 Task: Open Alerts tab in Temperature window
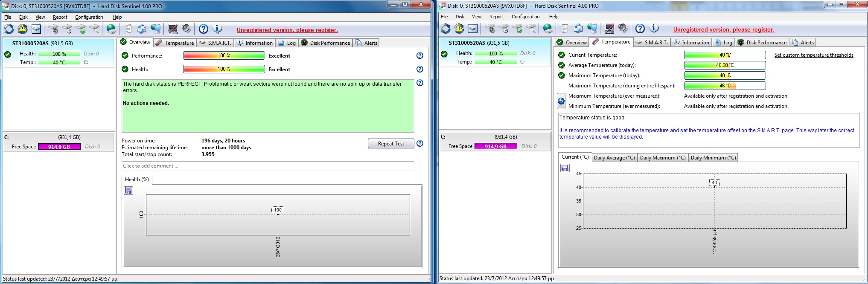803,42
